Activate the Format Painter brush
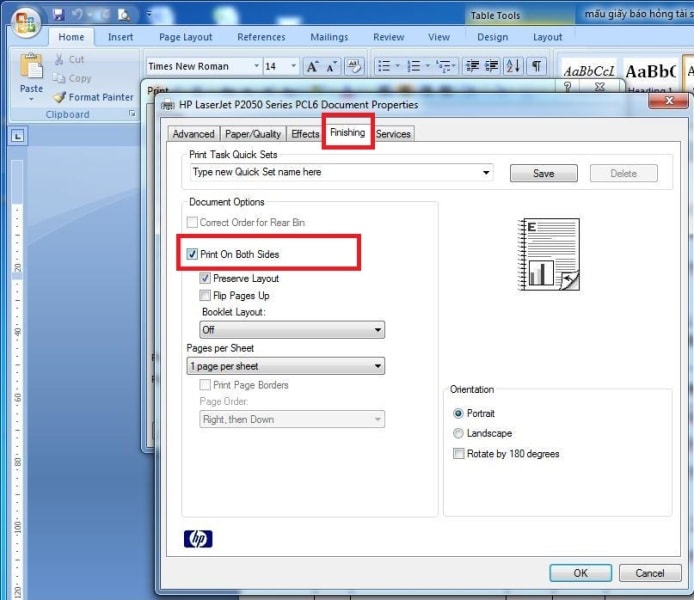Viewport: 694px width, 600px height. pos(93,97)
